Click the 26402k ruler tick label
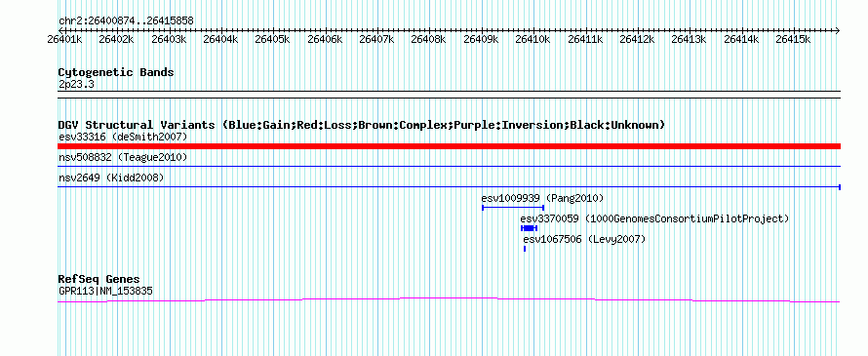 pos(117,40)
